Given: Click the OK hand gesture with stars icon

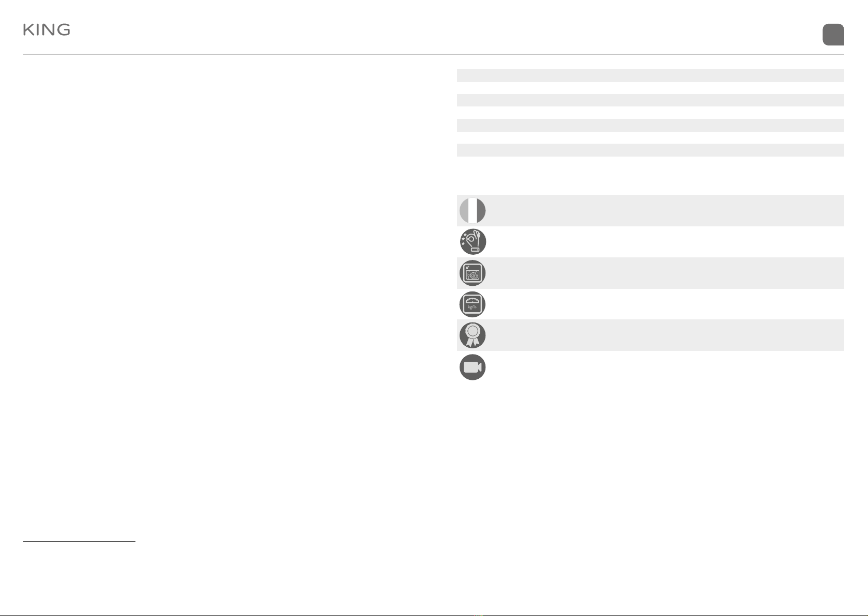Looking at the screenshot, I should click(x=473, y=241).
